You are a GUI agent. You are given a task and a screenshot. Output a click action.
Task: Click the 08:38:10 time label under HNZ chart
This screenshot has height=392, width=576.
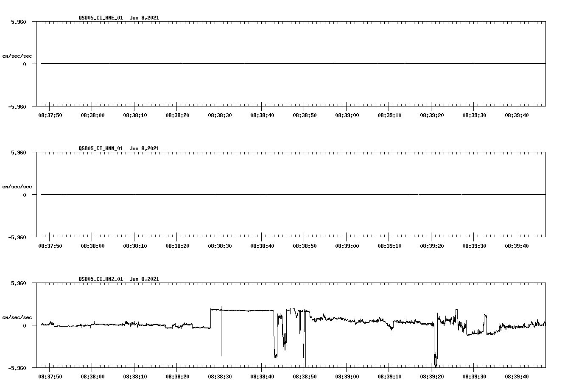pyautogui.click(x=135, y=377)
